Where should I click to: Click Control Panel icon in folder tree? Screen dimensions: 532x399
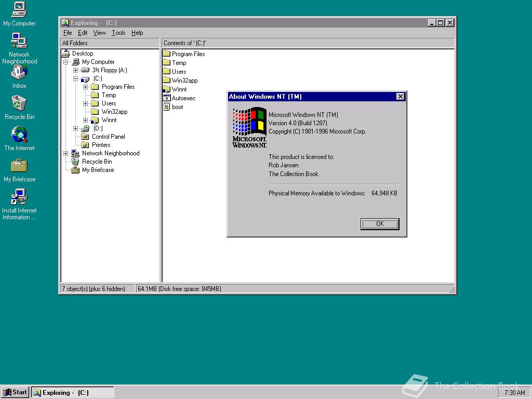coord(85,137)
